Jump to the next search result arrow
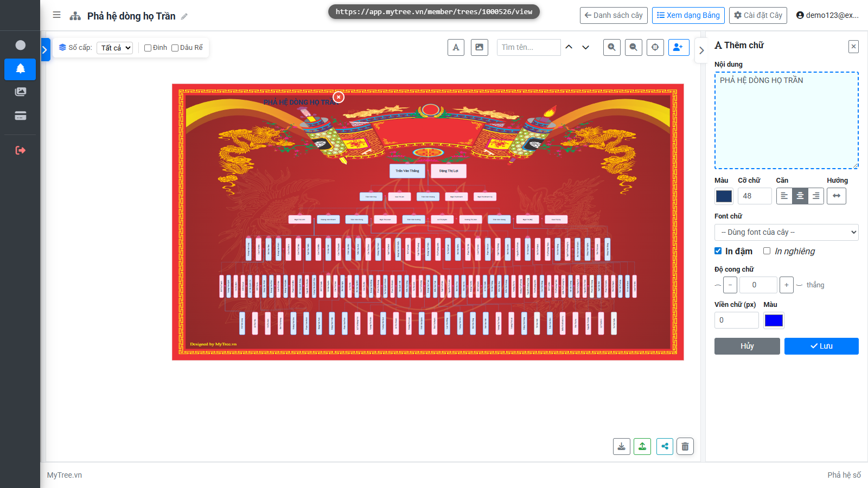Screen dimensions: 868x488 coord(585,47)
